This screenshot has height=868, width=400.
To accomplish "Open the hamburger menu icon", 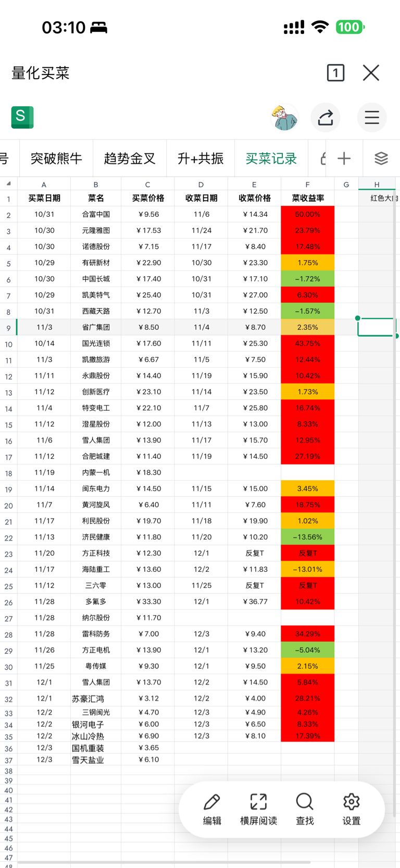I will (372, 118).
